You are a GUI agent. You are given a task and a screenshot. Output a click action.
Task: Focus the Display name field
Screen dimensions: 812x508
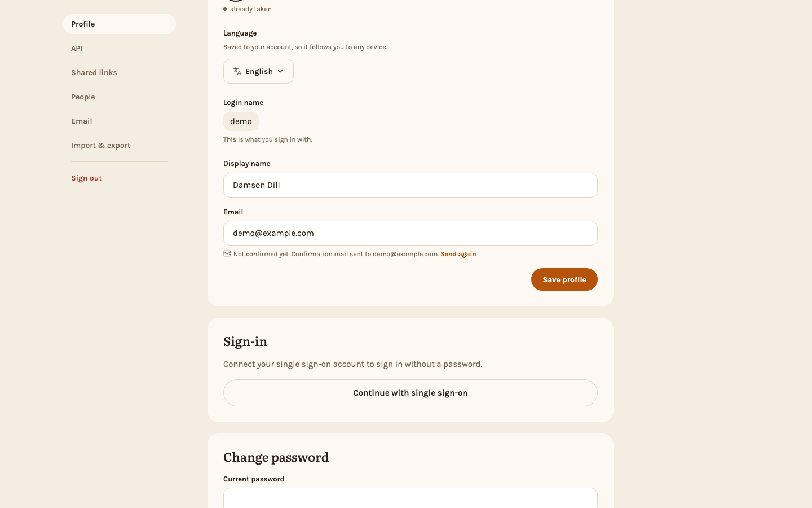tap(411, 185)
